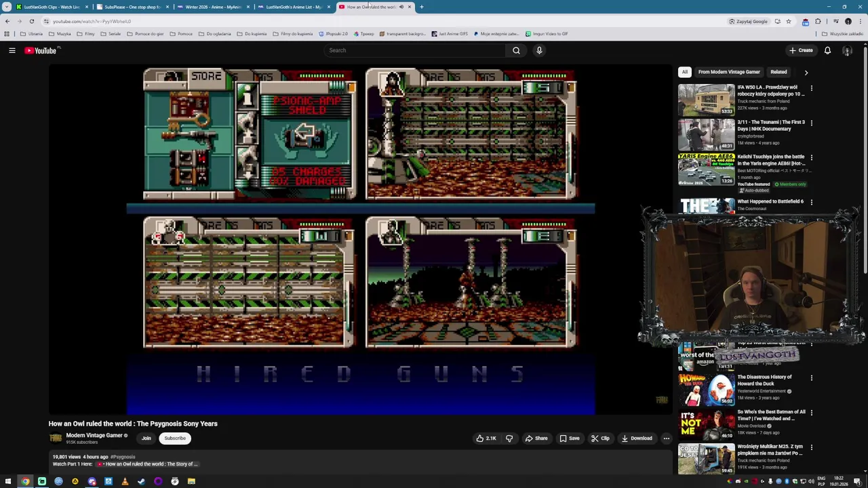868x488 pixels.
Task: Open options for Howard the Duck video
Action: click(811, 378)
